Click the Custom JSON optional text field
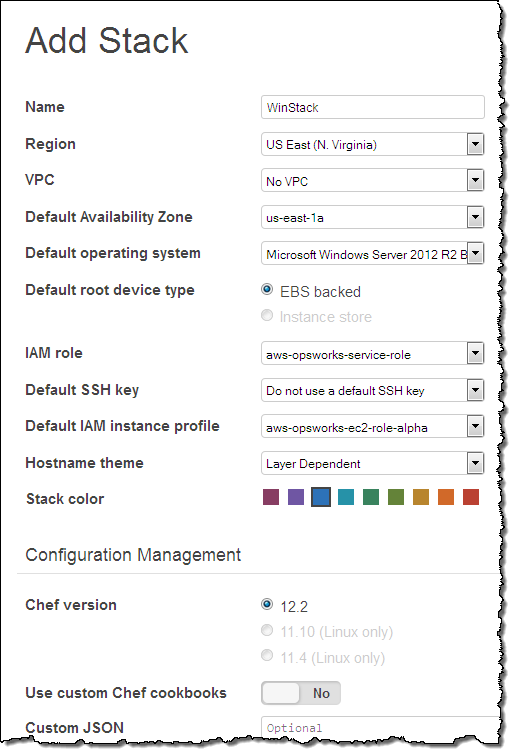515x754 pixels. pos(380,727)
